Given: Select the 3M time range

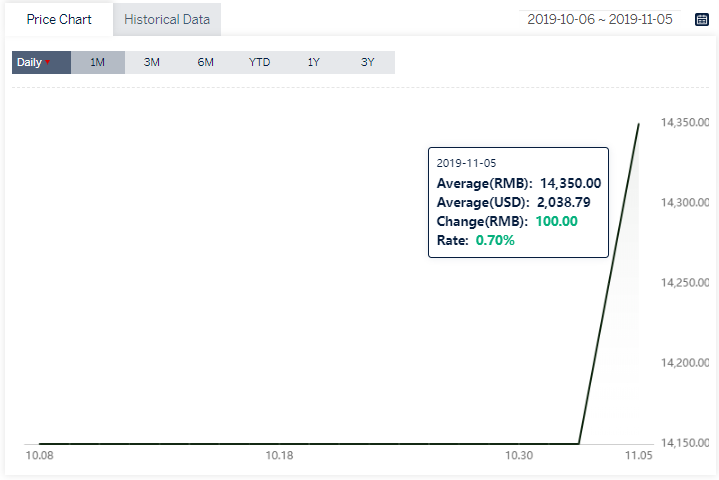Looking at the screenshot, I should point(152,62).
